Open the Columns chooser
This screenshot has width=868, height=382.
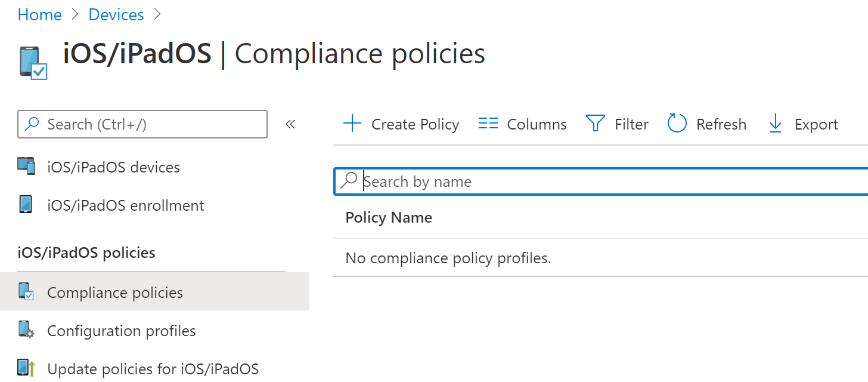click(522, 124)
